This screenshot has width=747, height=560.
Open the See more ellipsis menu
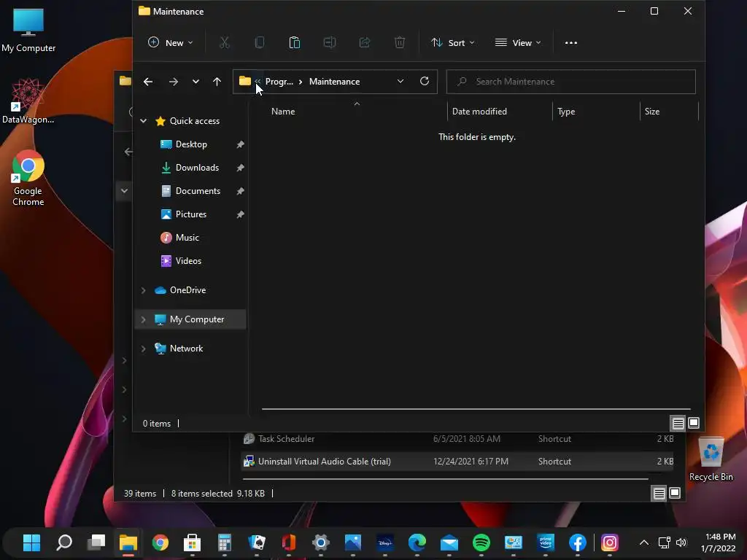pos(570,43)
